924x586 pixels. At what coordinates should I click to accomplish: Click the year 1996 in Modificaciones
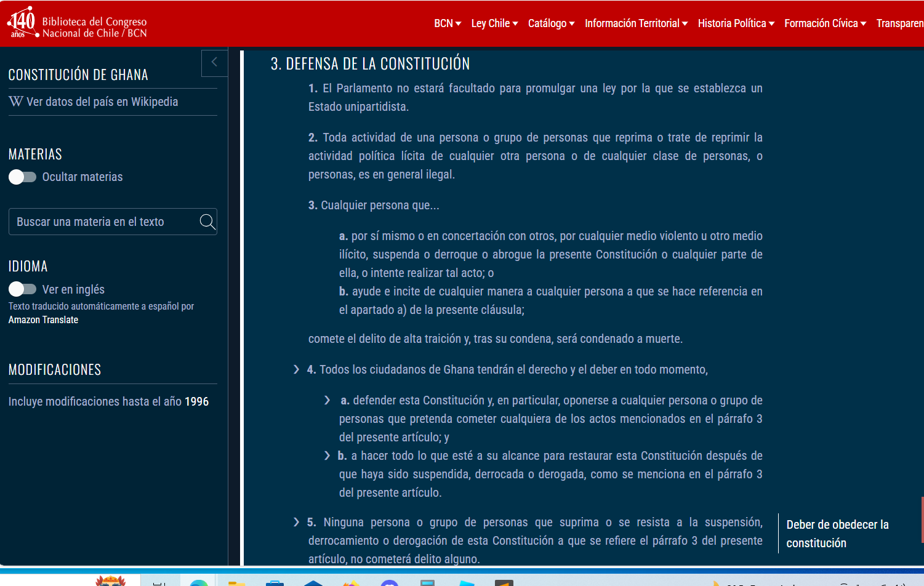(196, 401)
